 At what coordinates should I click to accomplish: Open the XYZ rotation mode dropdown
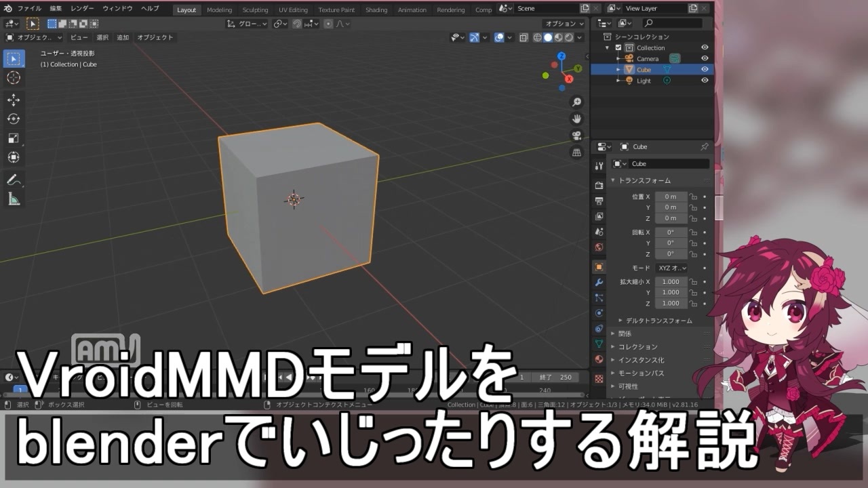point(672,268)
